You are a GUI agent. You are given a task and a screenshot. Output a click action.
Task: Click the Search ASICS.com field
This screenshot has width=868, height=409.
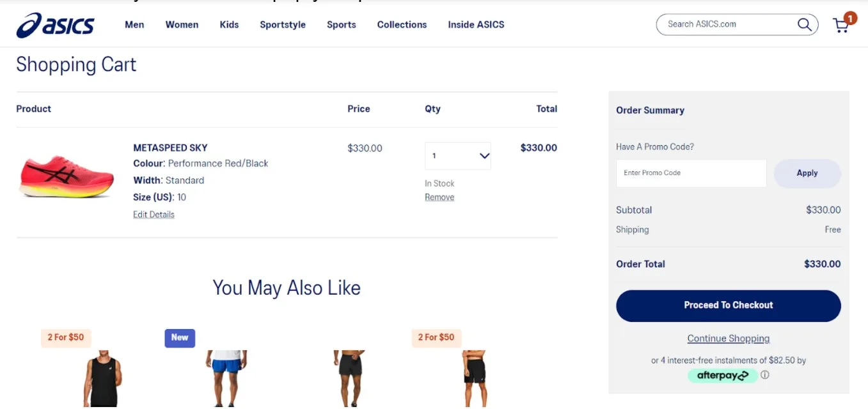click(x=729, y=24)
